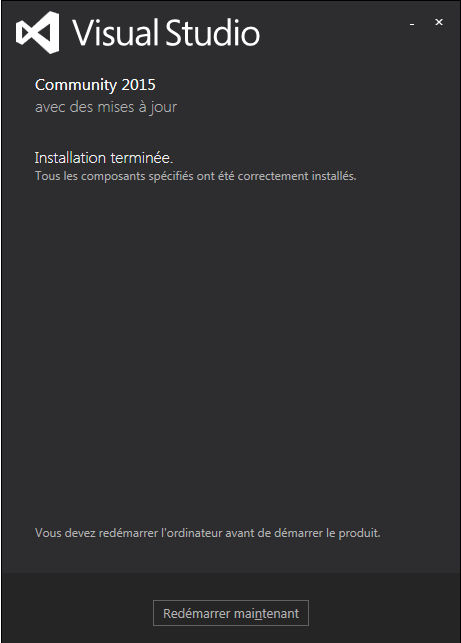Click the year '2015' in the heading
461x643 pixels.
pos(139,85)
